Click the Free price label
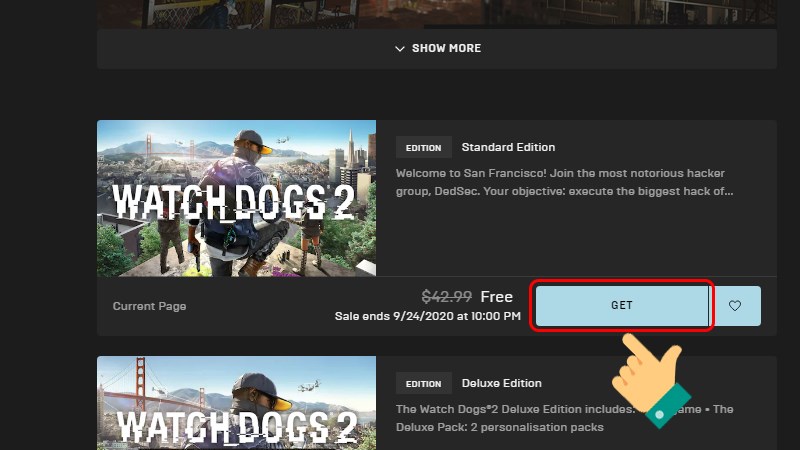Screen dimensions: 800x450 [x=496, y=296]
